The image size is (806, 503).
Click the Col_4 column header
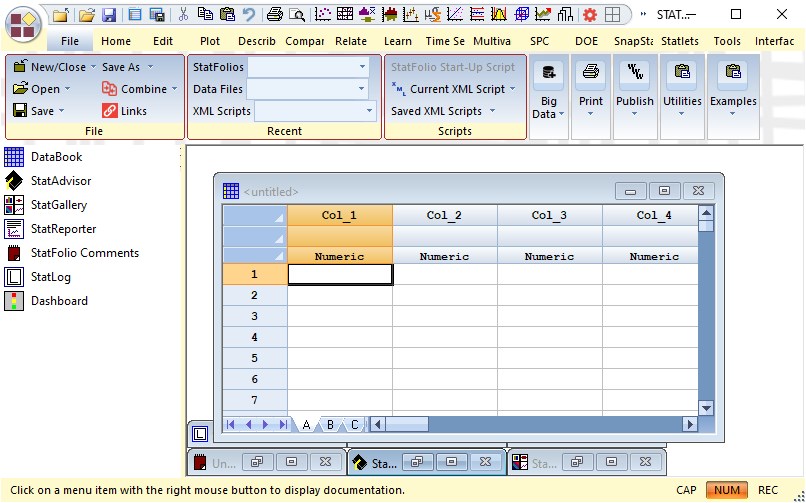[x=650, y=215]
